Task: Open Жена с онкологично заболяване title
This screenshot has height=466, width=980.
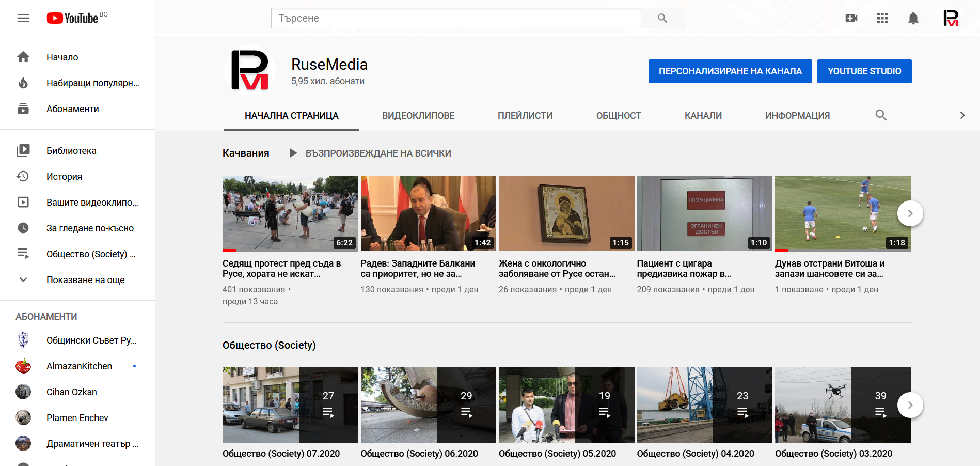Action: click(x=557, y=269)
